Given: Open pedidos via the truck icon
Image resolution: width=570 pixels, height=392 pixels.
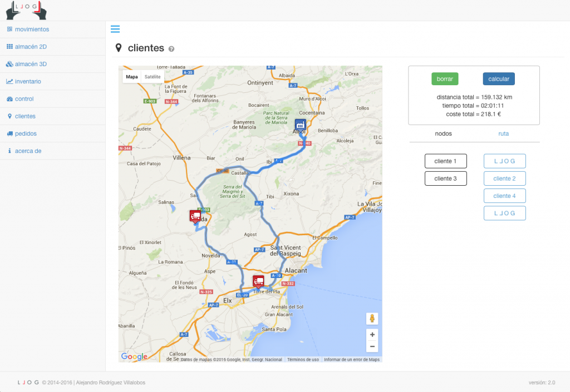Looking at the screenshot, I should pos(9,133).
